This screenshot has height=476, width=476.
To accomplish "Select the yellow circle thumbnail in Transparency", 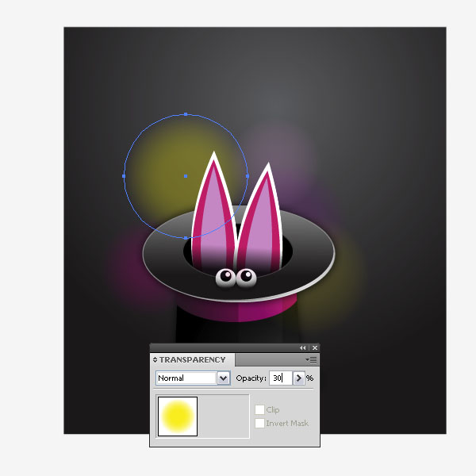I will (x=178, y=416).
